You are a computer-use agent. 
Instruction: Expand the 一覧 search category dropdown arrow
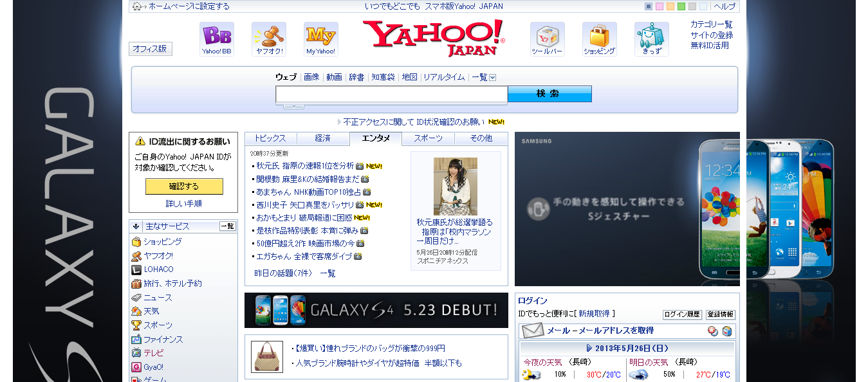[x=493, y=77]
